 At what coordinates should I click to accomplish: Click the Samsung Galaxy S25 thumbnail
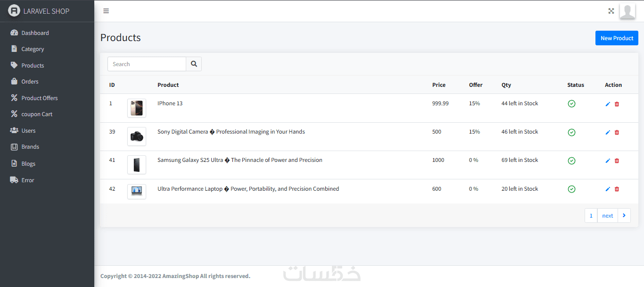coord(137,165)
